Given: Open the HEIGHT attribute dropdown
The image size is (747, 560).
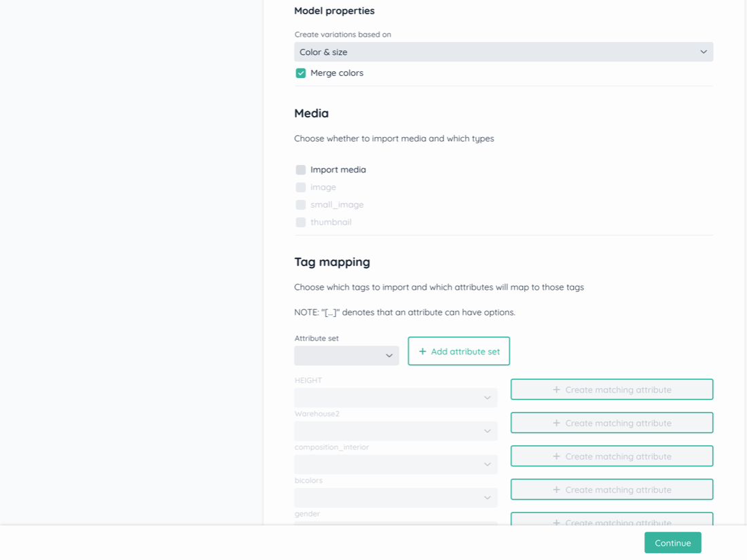Looking at the screenshot, I should (x=395, y=398).
